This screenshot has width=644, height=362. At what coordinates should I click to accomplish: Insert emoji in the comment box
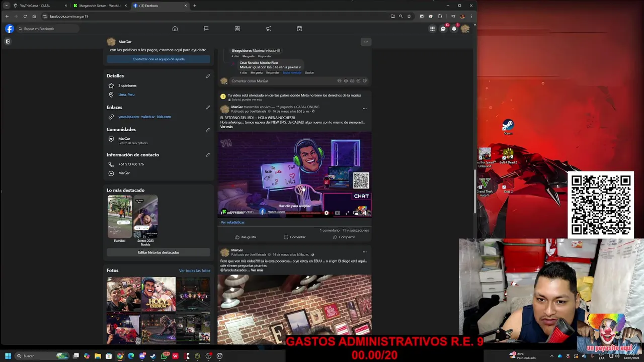click(x=346, y=81)
